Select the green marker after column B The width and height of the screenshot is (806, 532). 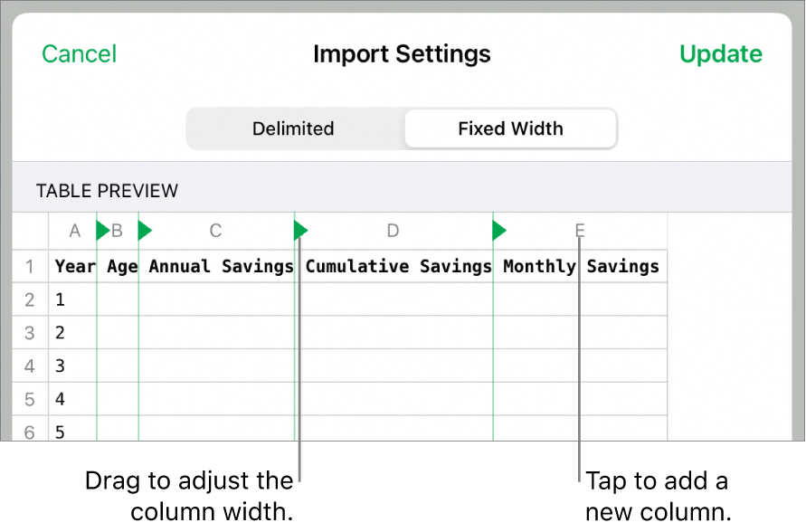(x=145, y=231)
